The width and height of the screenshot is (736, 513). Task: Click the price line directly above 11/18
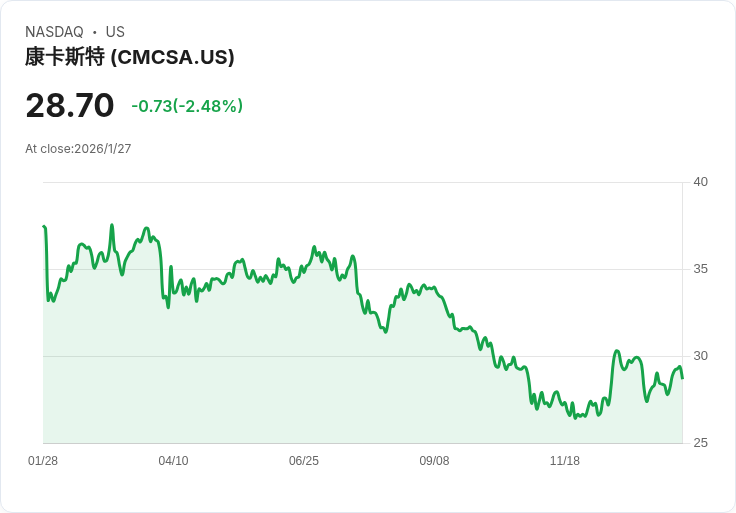pyautogui.click(x=565, y=410)
